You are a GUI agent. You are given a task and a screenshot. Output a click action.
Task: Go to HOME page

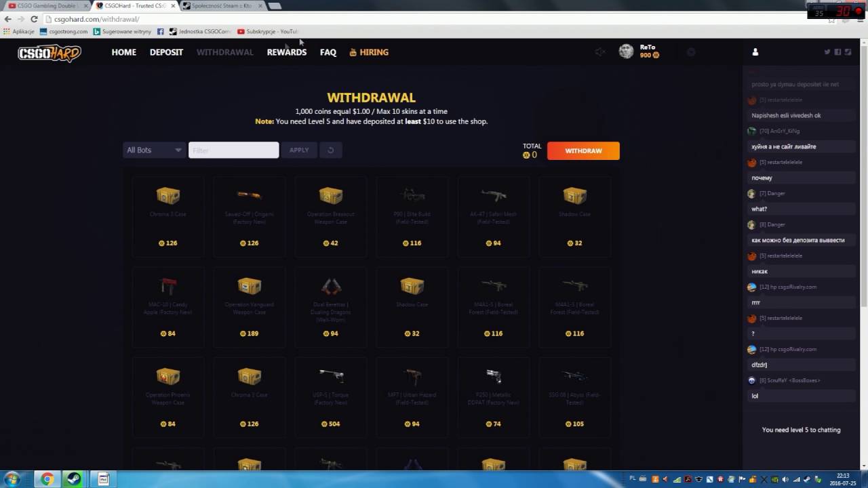[x=124, y=52]
